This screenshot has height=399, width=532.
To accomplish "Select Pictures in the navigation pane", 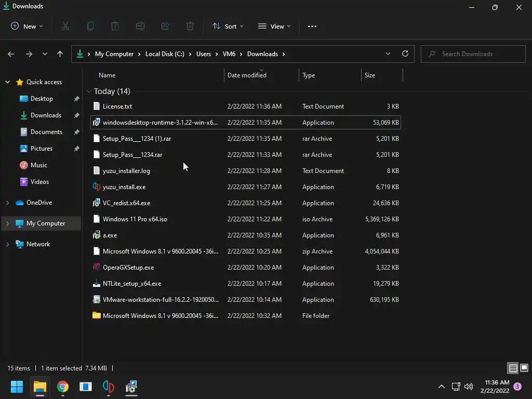I will (42, 149).
